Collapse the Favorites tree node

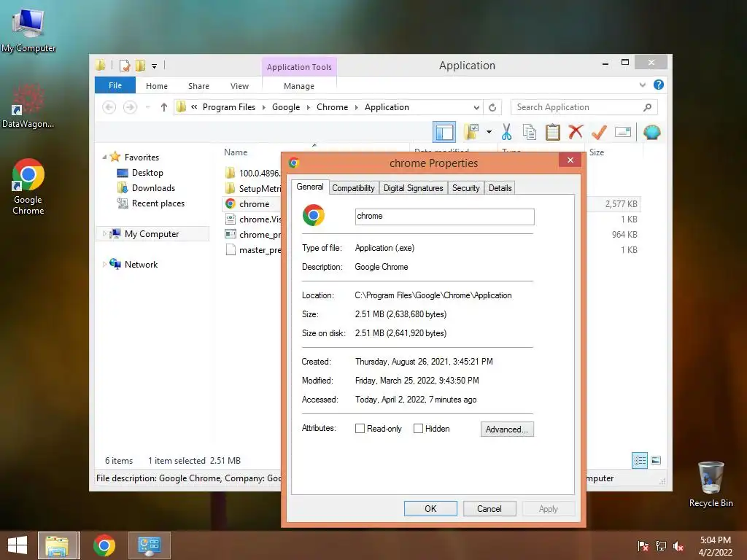pyautogui.click(x=104, y=157)
